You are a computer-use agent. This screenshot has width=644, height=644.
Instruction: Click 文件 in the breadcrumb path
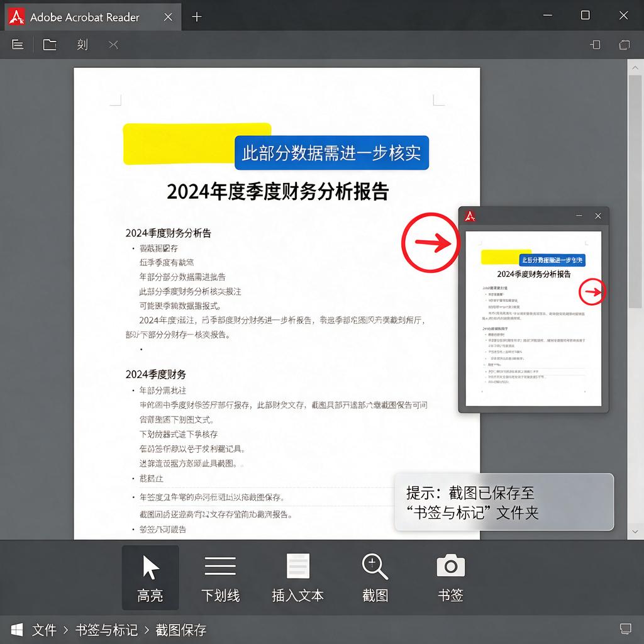click(44, 630)
